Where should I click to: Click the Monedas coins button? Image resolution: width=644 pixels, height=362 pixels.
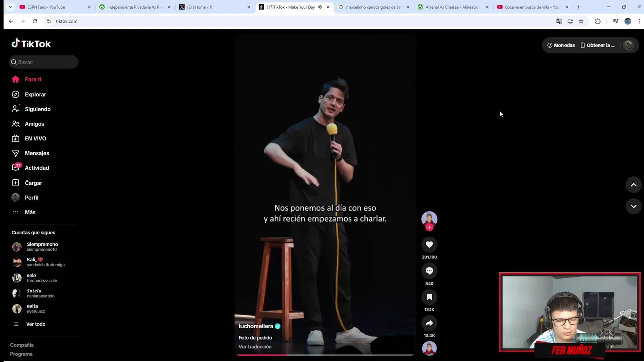click(560, 45)
